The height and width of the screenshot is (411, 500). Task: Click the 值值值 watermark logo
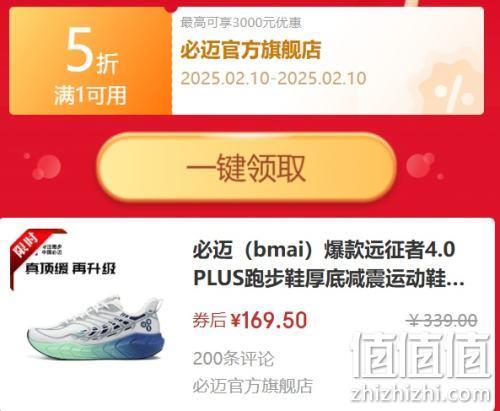tap(421, 356)
